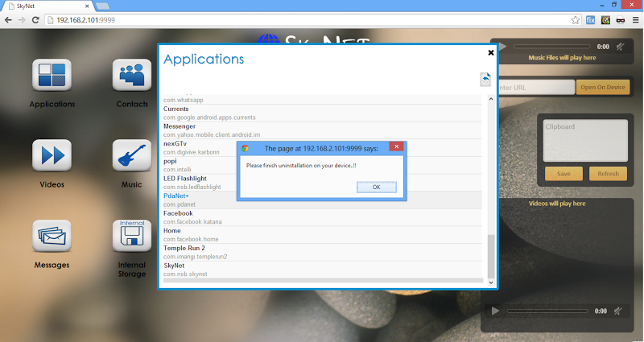
Task: Open the Contacts icon
Action: point(132,75)
